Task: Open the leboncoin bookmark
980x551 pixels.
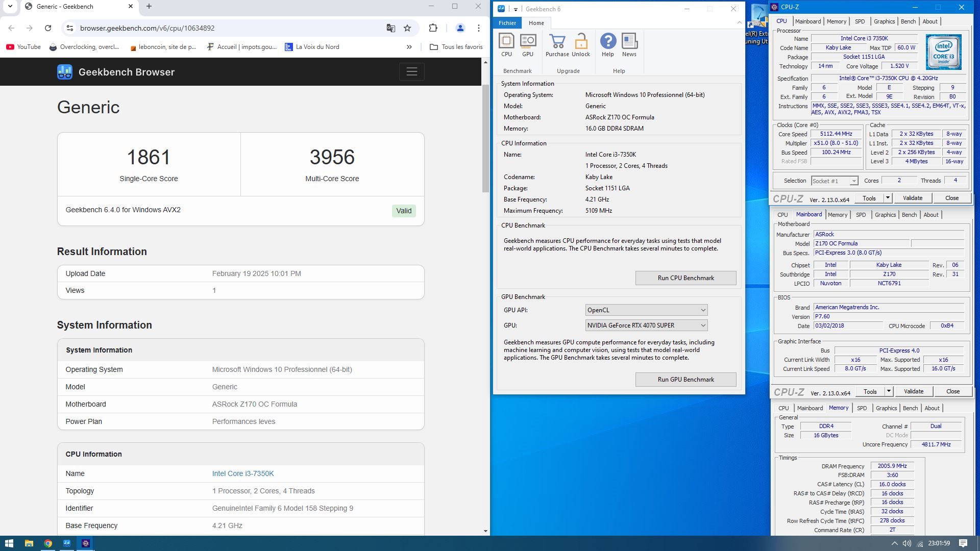Action: (x=163, y=47)
